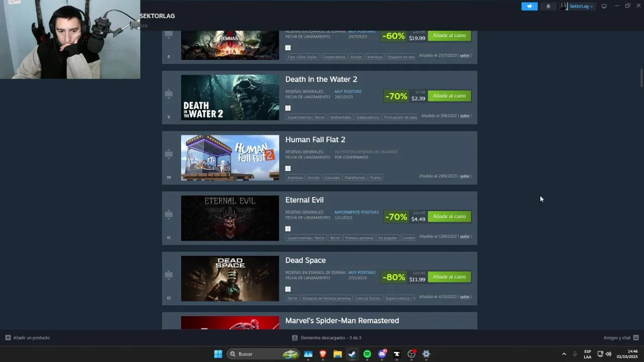Click drag handle for Dead Space
Viewport: 644px width, 362px height.
tap(169, 275)
